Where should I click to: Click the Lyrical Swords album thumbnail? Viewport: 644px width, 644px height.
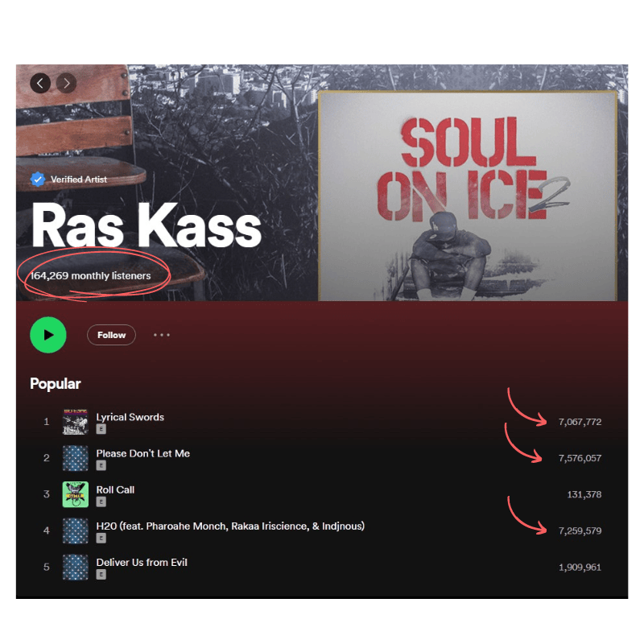click(76, 422)
